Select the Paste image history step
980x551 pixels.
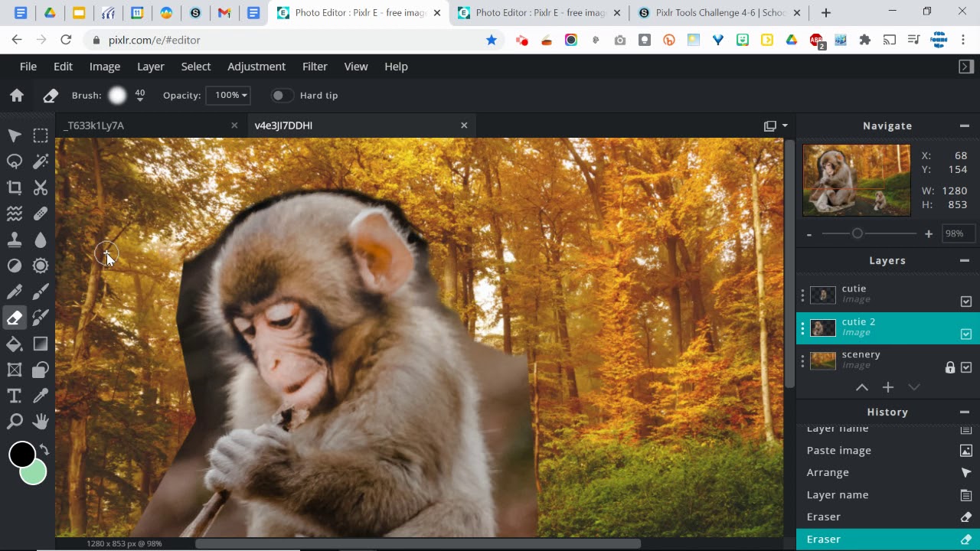click(887, 450)
